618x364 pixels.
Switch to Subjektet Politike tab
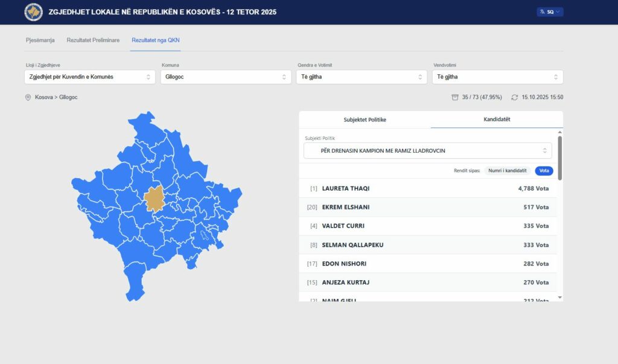point(365,120)
